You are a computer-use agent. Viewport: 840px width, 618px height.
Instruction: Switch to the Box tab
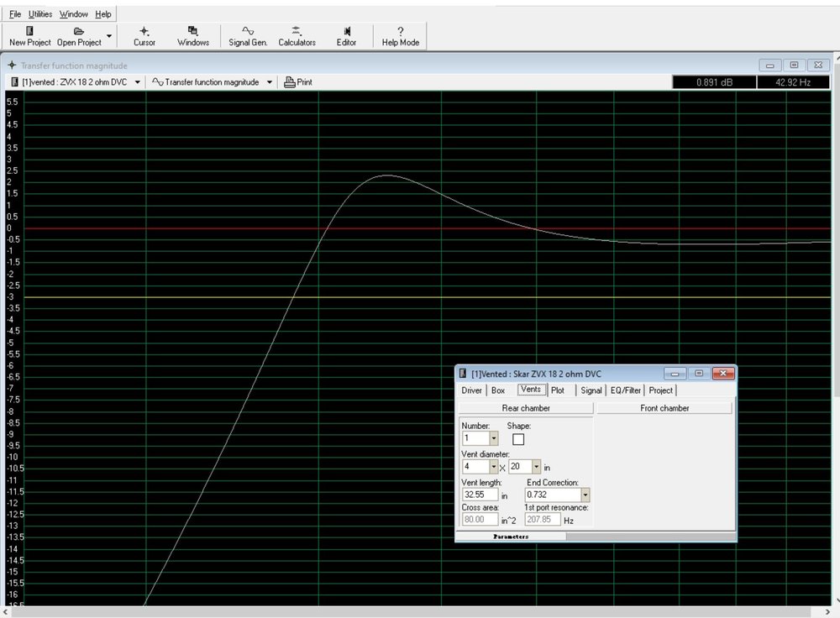498,390
